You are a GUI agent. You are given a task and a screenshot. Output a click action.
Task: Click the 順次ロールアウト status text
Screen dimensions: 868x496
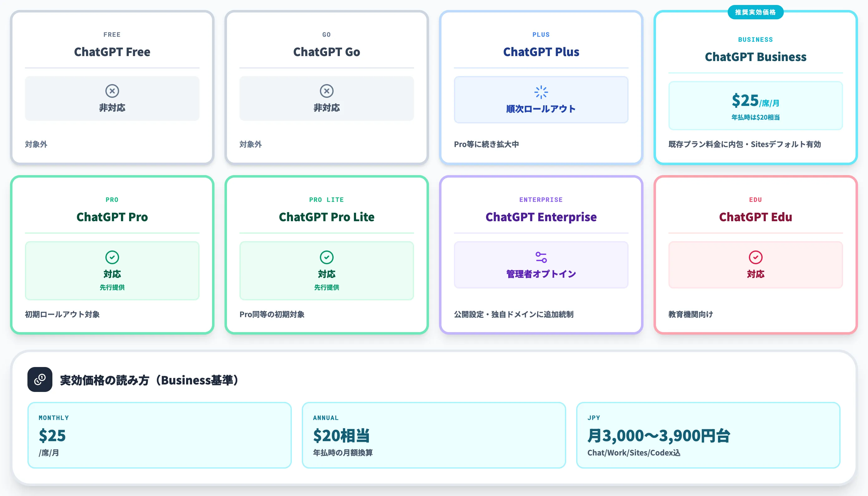pyautogui.click(x=541, y=109)
